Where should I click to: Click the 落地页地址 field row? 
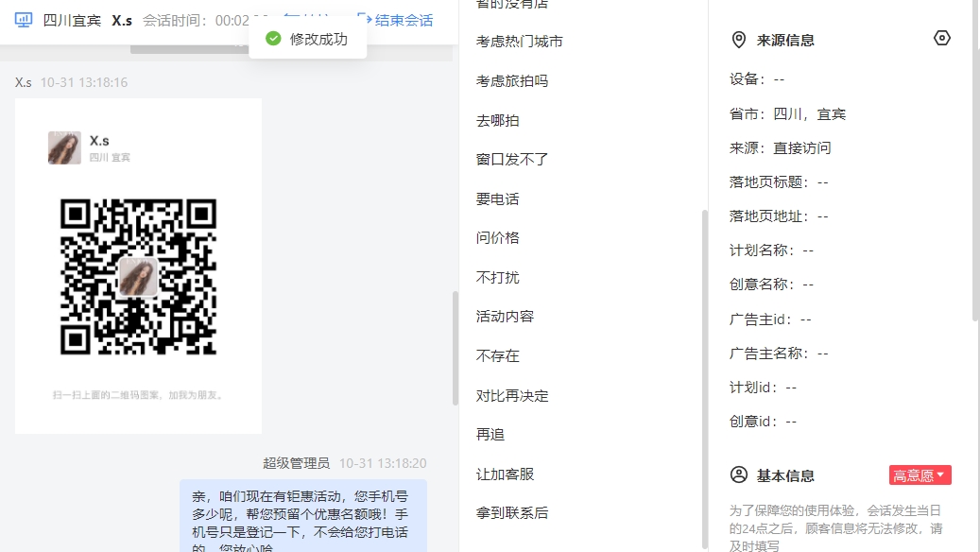pos(779,216)
